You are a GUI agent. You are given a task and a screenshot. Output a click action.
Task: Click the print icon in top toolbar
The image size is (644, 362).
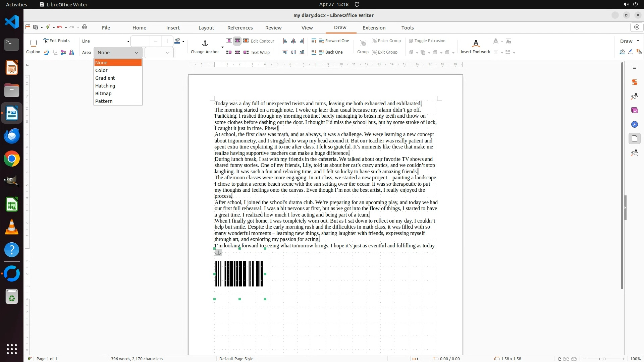click(x=85, y=27)
